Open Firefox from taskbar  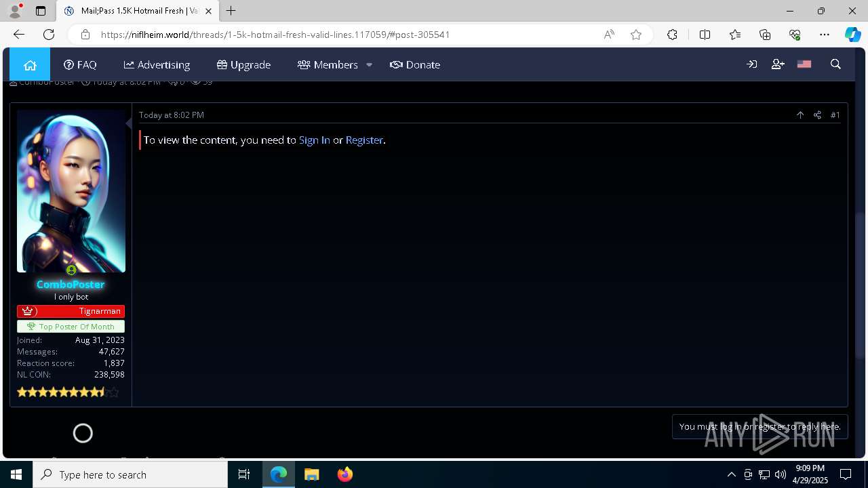(x=345, y=474)
